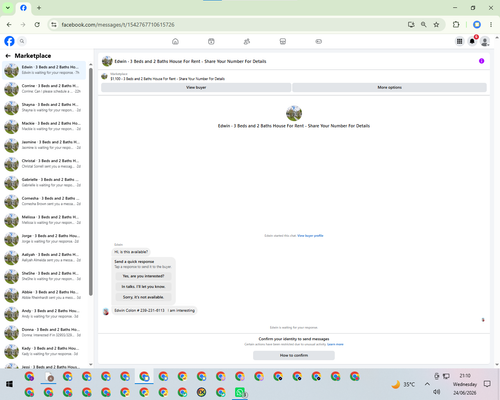The width and height of the screenshot is (500, 400).
Task: Click the weather 35°C taskbar widget
Action: pyautogui.click(x=403, y=385)
